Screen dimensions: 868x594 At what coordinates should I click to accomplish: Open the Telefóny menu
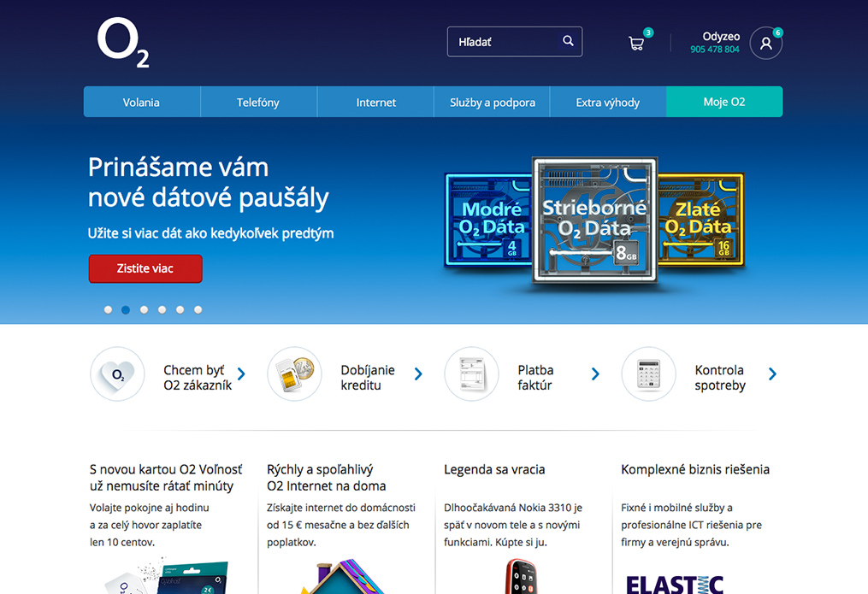click(258, 102)
